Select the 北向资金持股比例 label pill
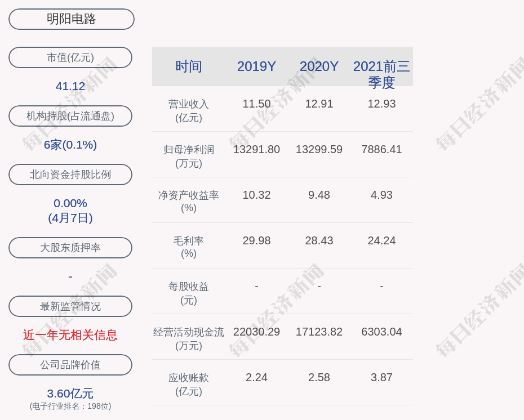The image size is (524, 420). tap(70, 175)
